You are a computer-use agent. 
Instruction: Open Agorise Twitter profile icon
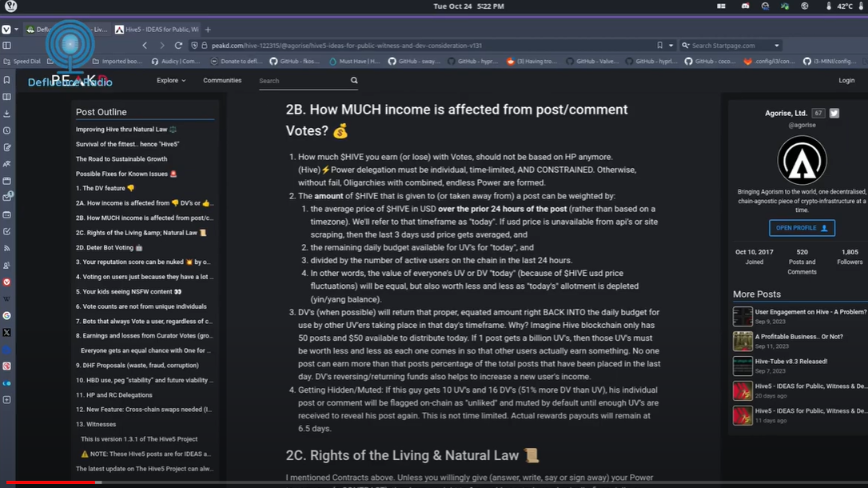click(x=834, y=113)
